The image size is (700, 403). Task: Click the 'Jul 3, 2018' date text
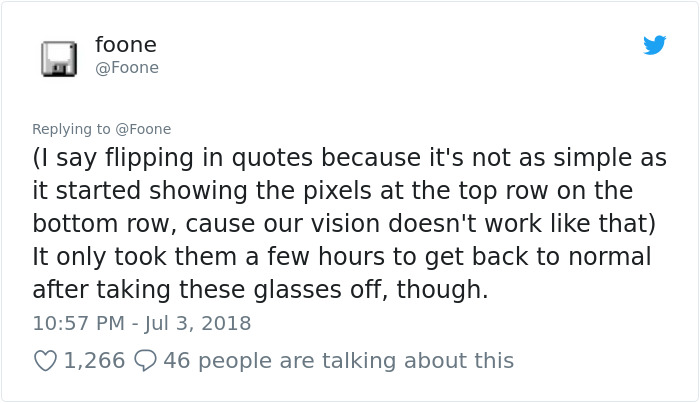[x=197, y=323]
